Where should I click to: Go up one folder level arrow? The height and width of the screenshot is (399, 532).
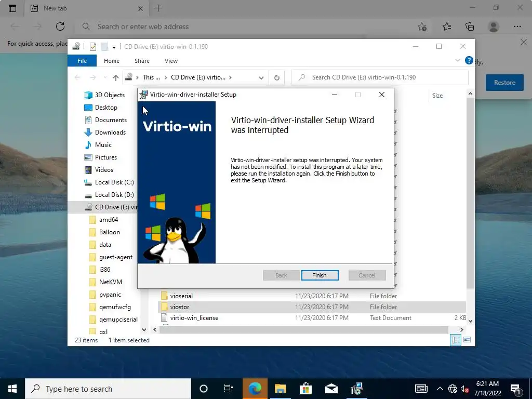pos(116,77)
